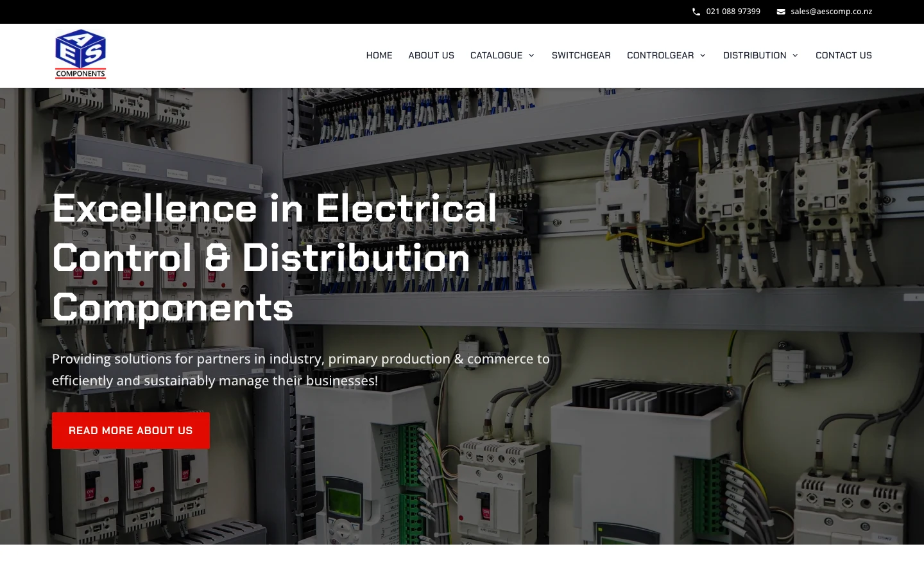924x578 pixels.
Task: Navigate to Switchgear page
Action: tap(581, 55)
